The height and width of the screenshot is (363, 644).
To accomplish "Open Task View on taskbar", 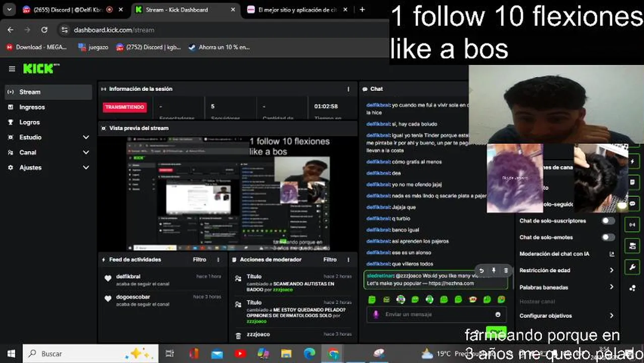I will point(170,353).
